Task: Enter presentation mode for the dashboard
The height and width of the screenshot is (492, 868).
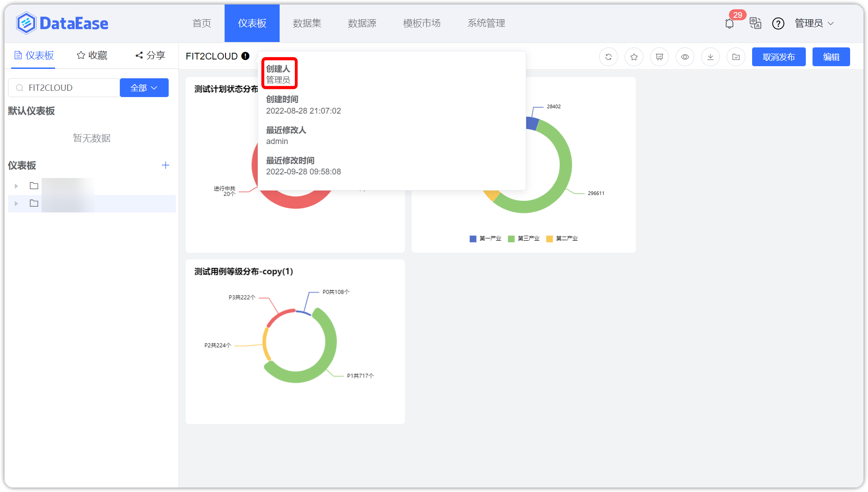Action: coord(659,57)
